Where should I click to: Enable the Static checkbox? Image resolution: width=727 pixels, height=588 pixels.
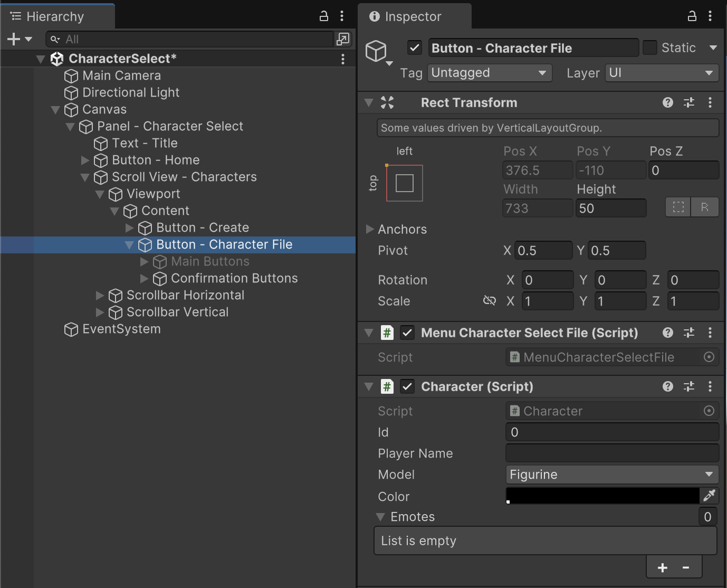650,48
